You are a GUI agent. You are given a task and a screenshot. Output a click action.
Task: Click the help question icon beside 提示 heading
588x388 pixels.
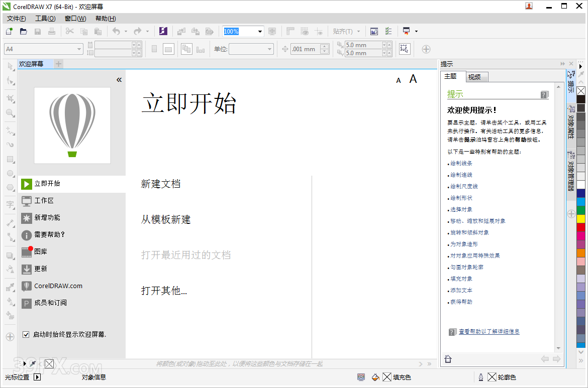544,94
